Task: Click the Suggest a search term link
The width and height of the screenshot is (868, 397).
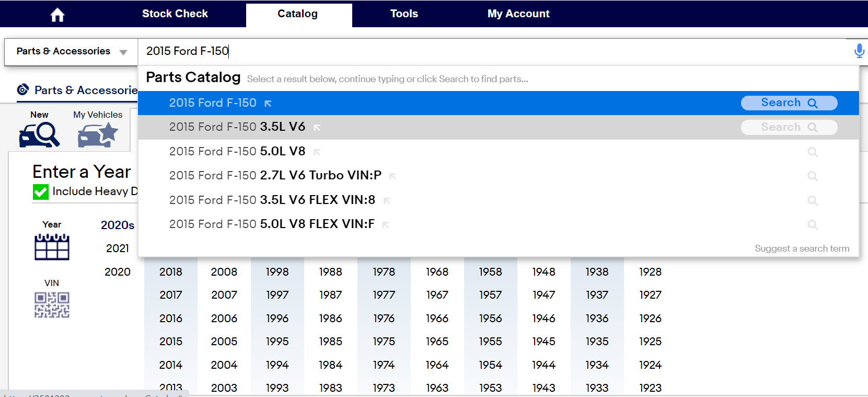Action: (x=802, y=248)
